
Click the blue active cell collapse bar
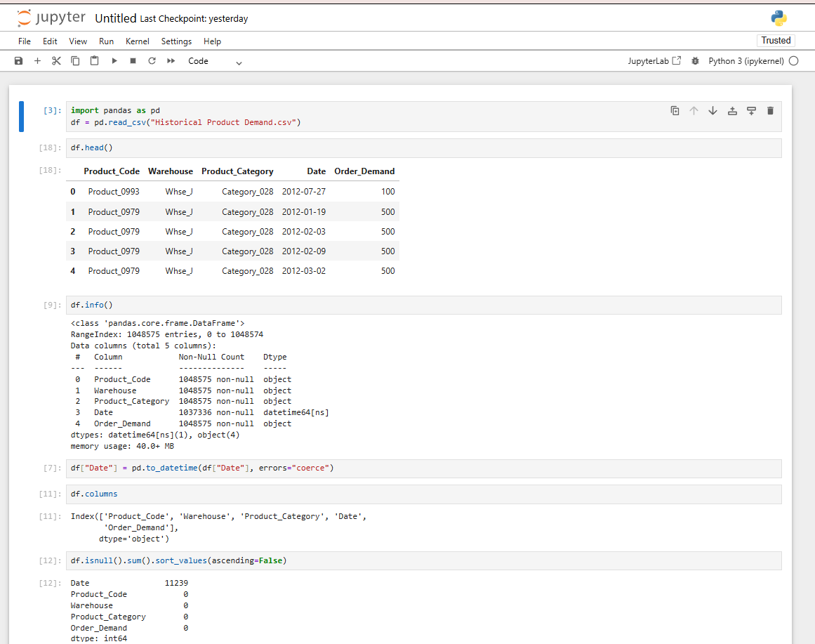(x=21, y=117)
